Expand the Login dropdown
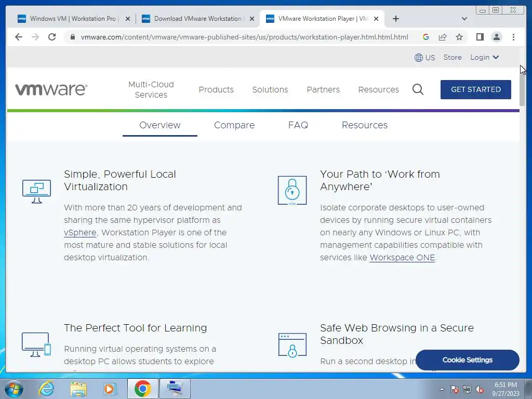The height and width of the screenshot is (399, 532). 484,57
